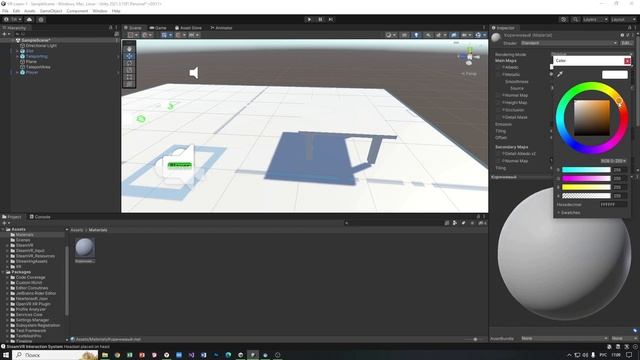Select the Rect transform tool
The height and width of the screenshot is (360, 640).
point(129,77)
